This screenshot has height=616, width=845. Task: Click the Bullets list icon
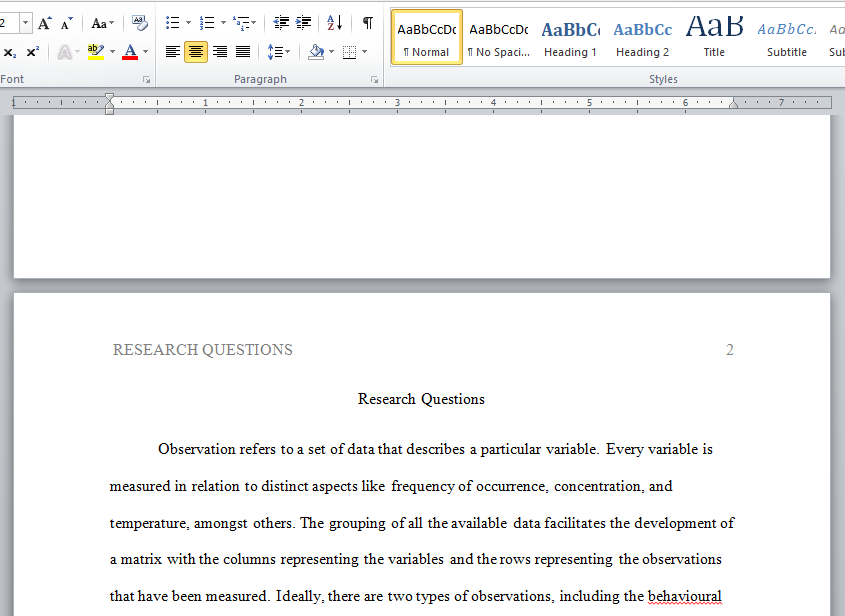172,23
